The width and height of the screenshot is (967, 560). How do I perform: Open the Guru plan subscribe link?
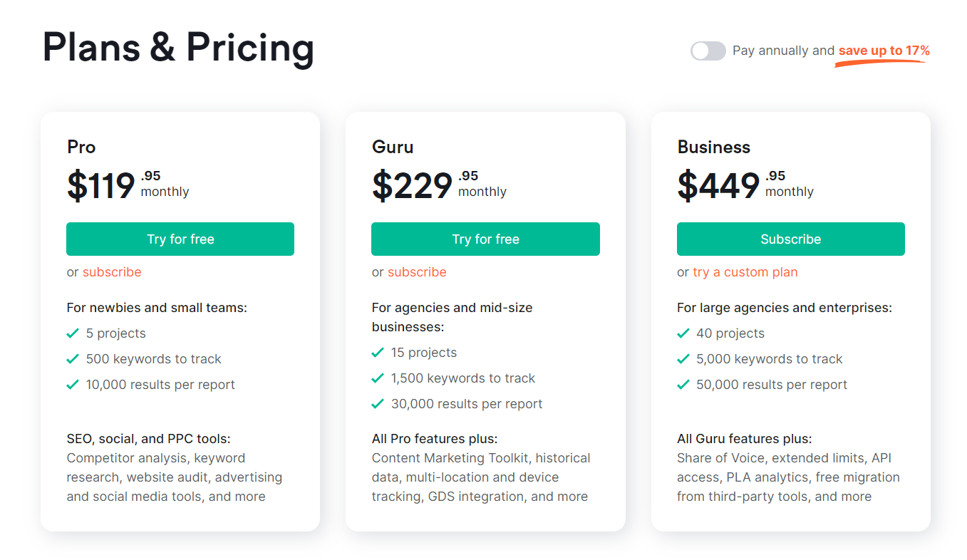pos(417,272)
